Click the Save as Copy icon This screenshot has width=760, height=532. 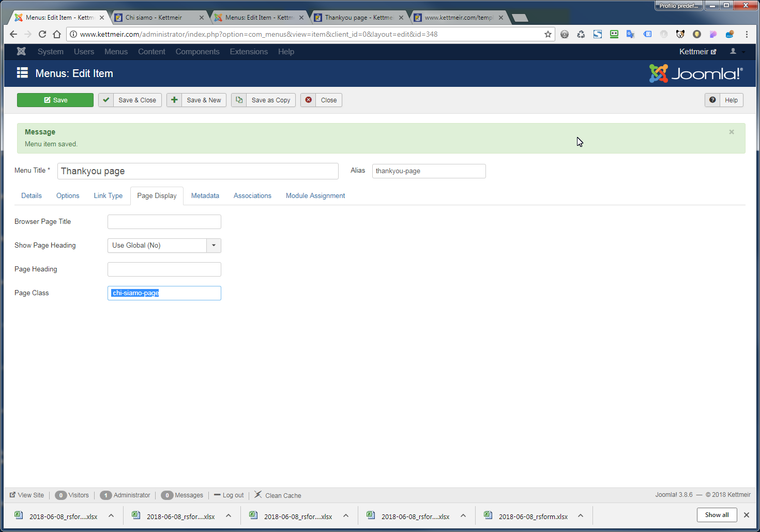[239, 100]
